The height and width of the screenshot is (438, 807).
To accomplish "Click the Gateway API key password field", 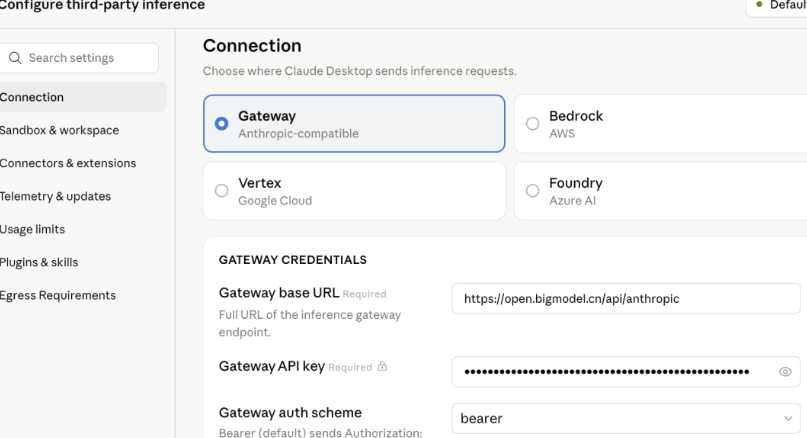I will (626, 372).
